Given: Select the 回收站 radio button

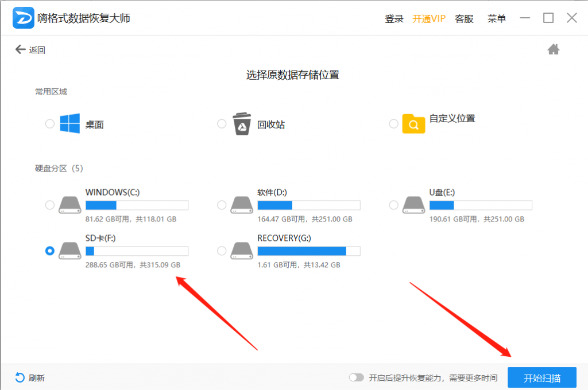Looking at the screenshot, I should coord(222,124).
